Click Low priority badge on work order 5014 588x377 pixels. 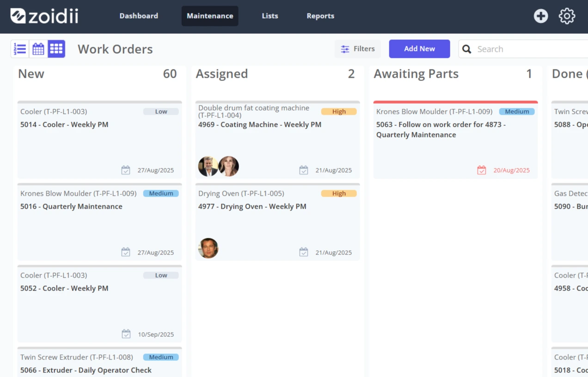[161, 111]
